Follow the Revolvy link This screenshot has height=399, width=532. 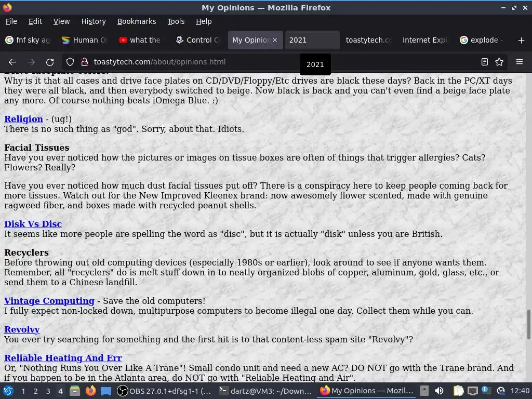pyautogui.click(x=22, y=329)
